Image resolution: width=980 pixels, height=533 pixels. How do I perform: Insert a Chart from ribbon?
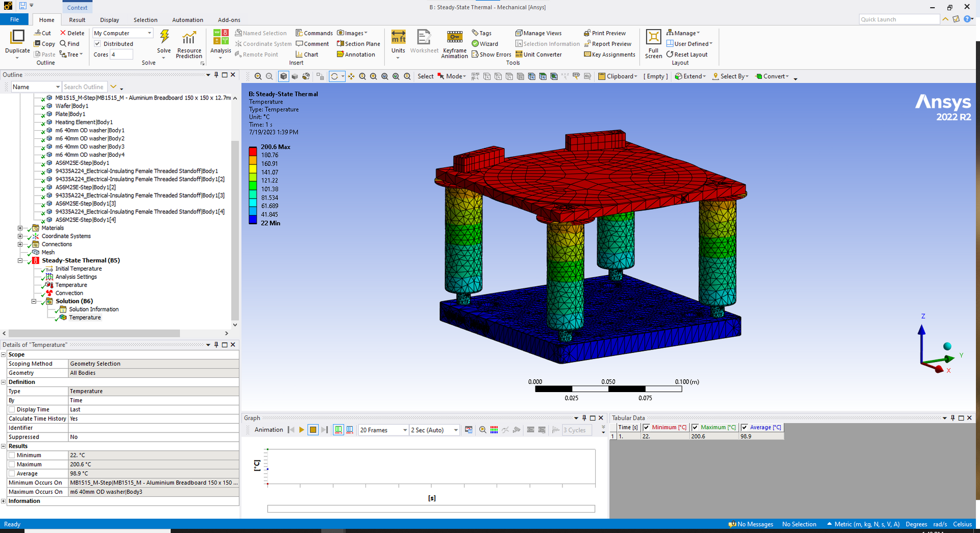pos(307,55)
